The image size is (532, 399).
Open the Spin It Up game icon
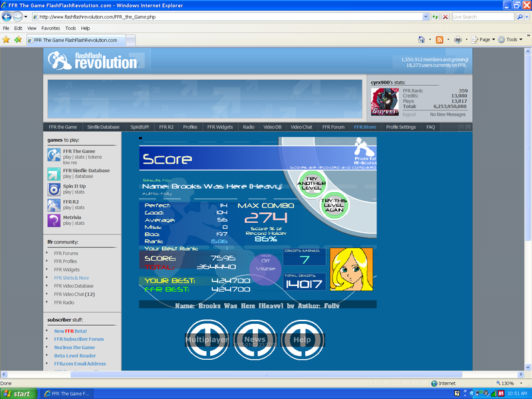click(54, 189)
